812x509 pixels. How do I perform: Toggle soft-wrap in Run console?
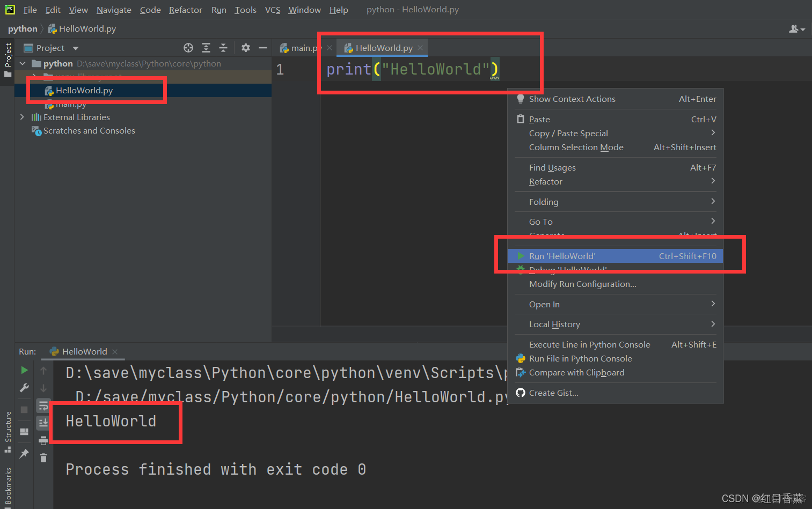pyautogui.click(x=43, y=406)
